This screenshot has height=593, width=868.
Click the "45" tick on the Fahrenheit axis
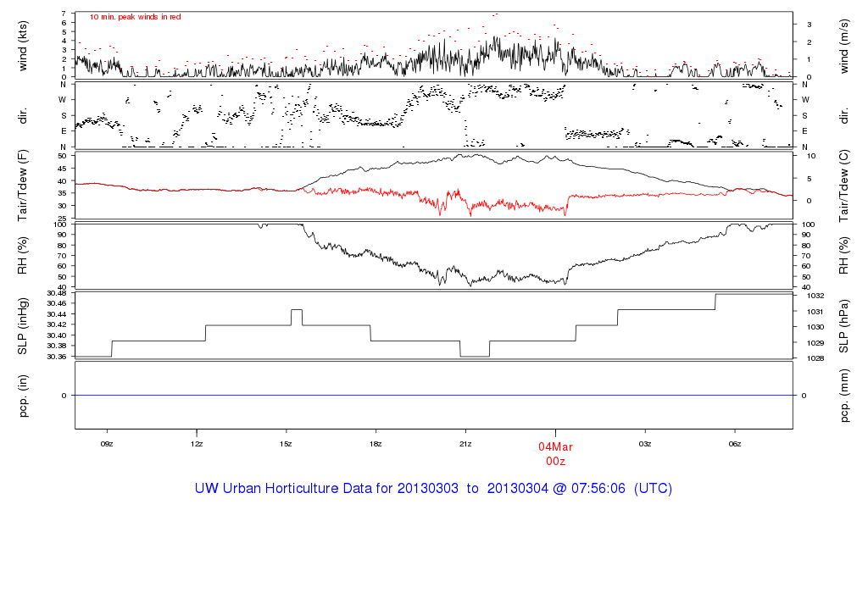pyautogui.click(x=62, y=169)
